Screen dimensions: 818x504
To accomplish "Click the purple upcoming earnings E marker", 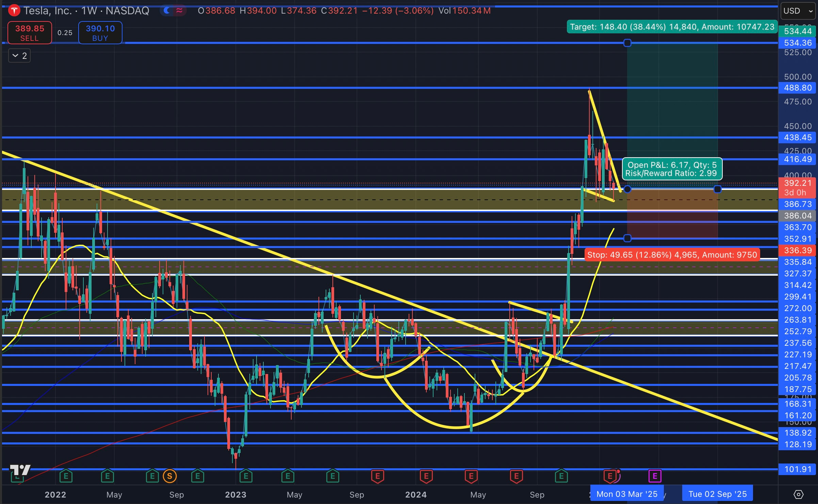I will coord(655,476).
